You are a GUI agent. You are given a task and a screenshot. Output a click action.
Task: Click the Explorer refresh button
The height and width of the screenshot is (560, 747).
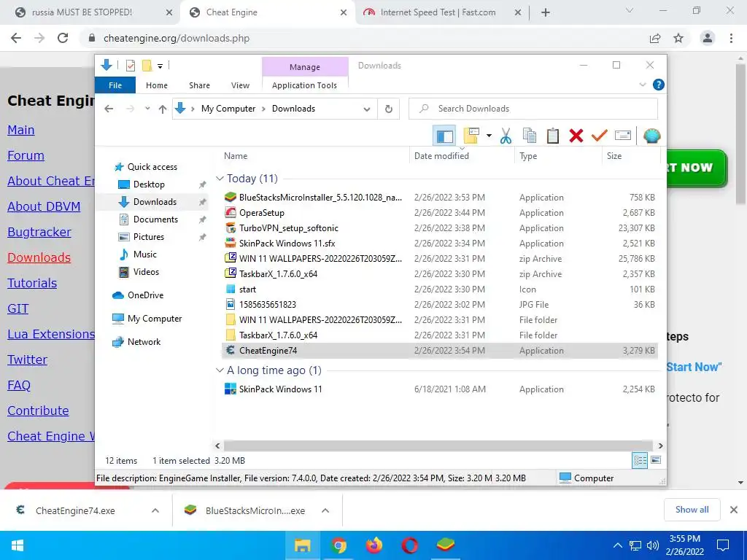click(x=389, y=109)
